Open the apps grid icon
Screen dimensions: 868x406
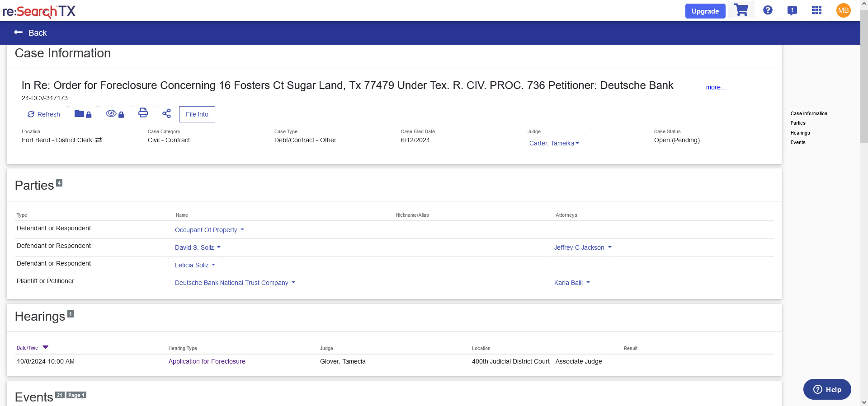[x=816, y=10]
